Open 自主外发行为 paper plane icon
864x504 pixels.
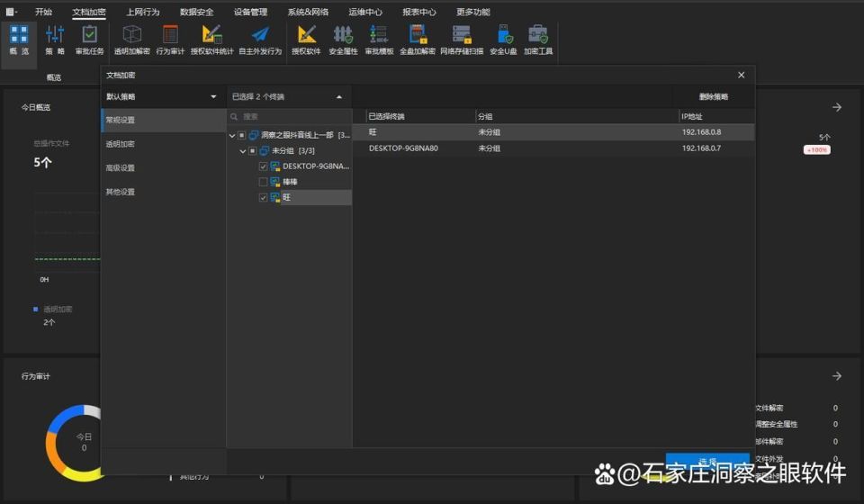(260, 35)
